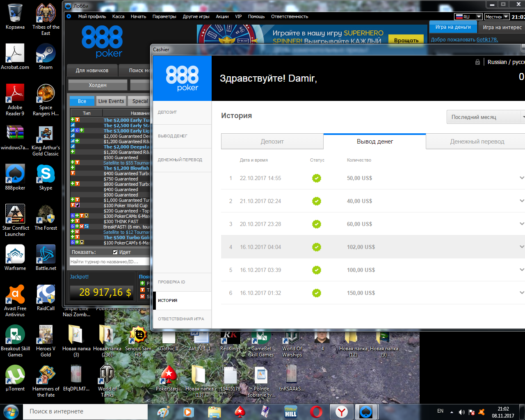The width and height of the screenshot is (525, 420).
Task: Open the Касса menu in the lobby
Action: click(118, 16)
